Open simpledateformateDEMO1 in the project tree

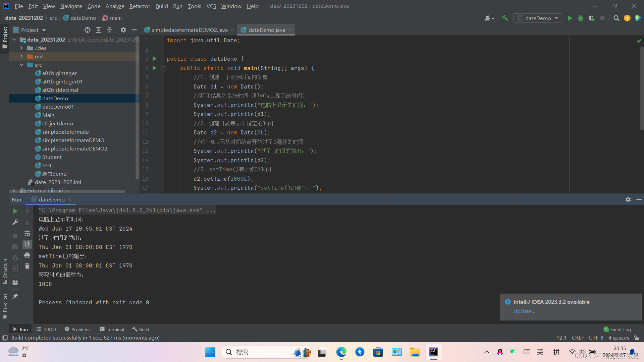pyautogui.click(x=74, y=140)
